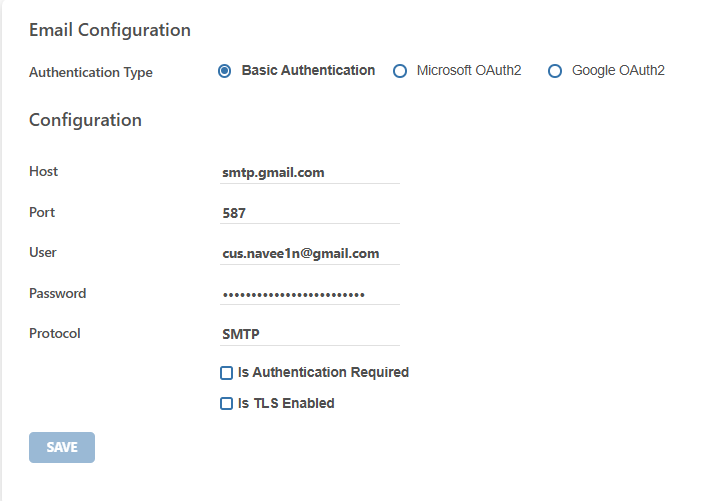
Task: Focus the Host field with smtp.gmail.com
Action: point(310,173)
